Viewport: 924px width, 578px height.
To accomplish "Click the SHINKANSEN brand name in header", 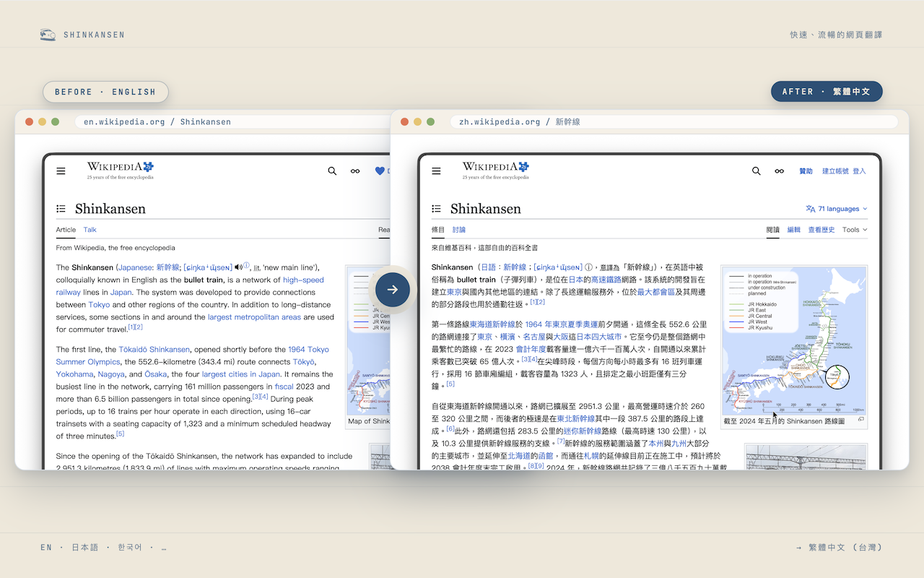I will pyautogui.click(x=94, y=35).
